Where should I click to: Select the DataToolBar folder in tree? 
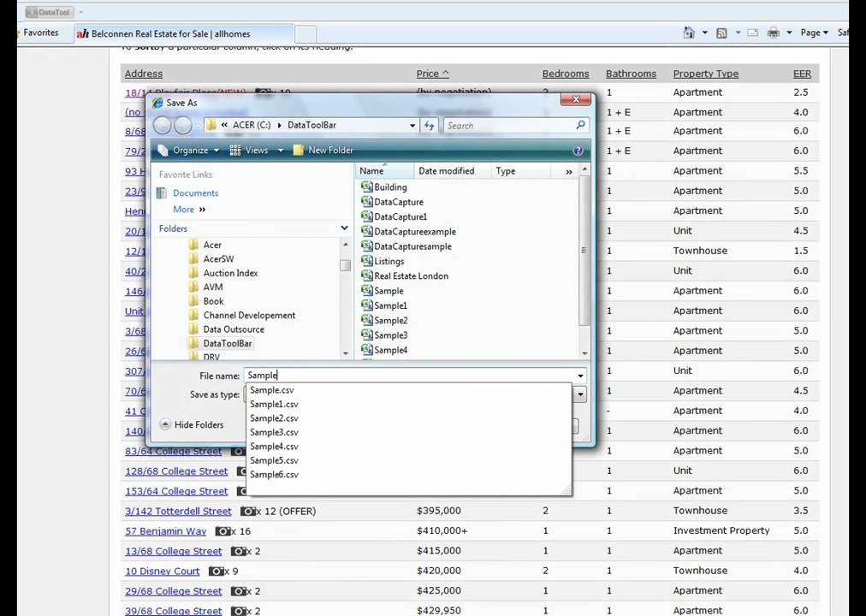coord(221,343)
